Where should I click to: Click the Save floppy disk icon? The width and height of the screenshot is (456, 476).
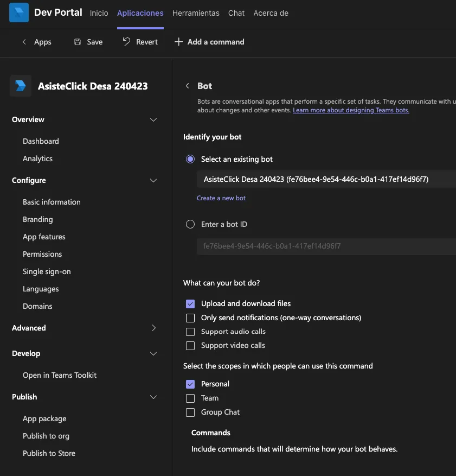tap(78, 42)
